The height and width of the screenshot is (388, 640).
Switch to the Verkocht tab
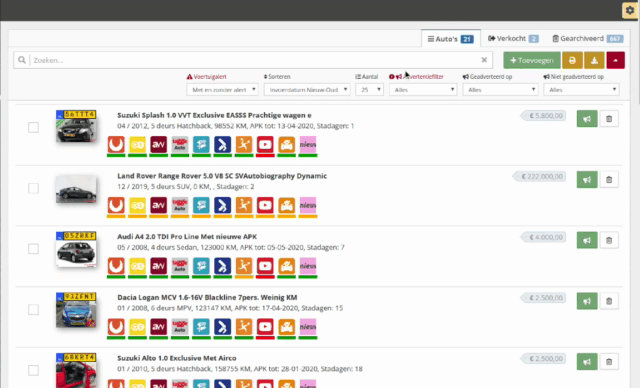point(513,38)
